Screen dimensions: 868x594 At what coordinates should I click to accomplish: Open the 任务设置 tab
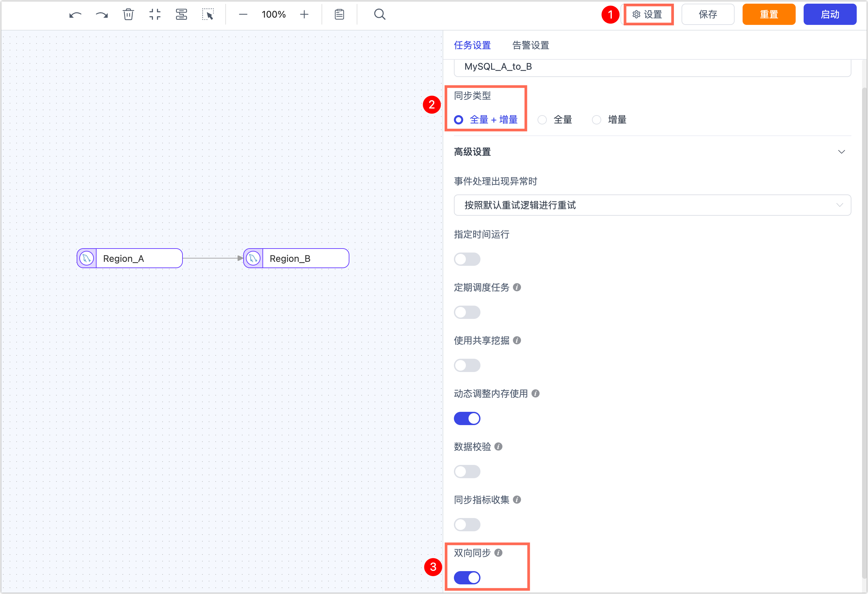(472, 45)
